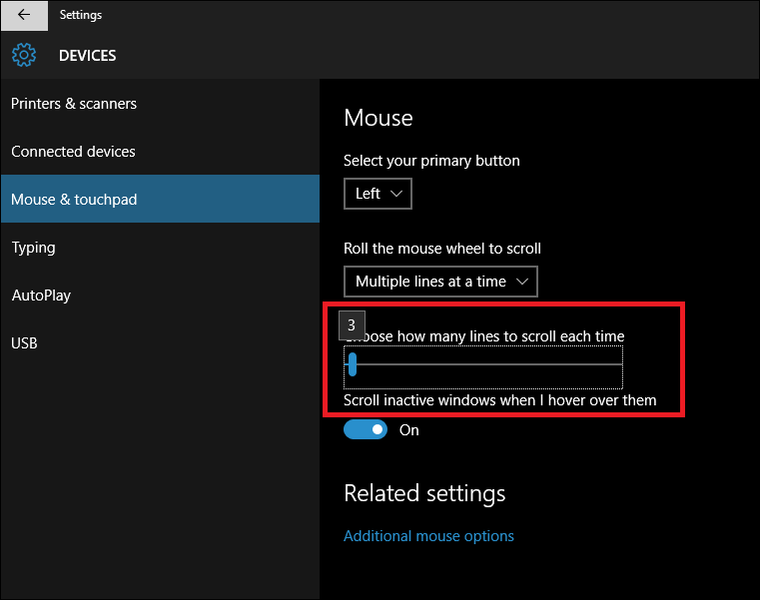
Task: Click the back arrow button
Action: (x=24, y=15)
